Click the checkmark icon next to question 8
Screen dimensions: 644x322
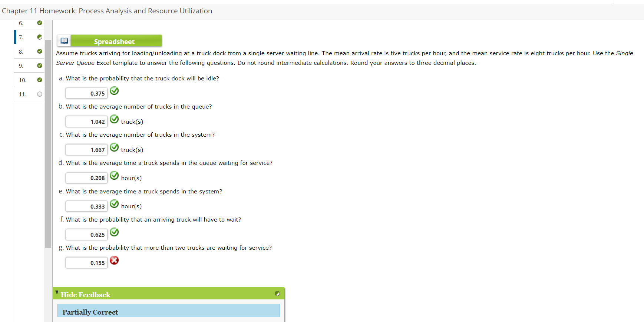[x=40, y=52]
